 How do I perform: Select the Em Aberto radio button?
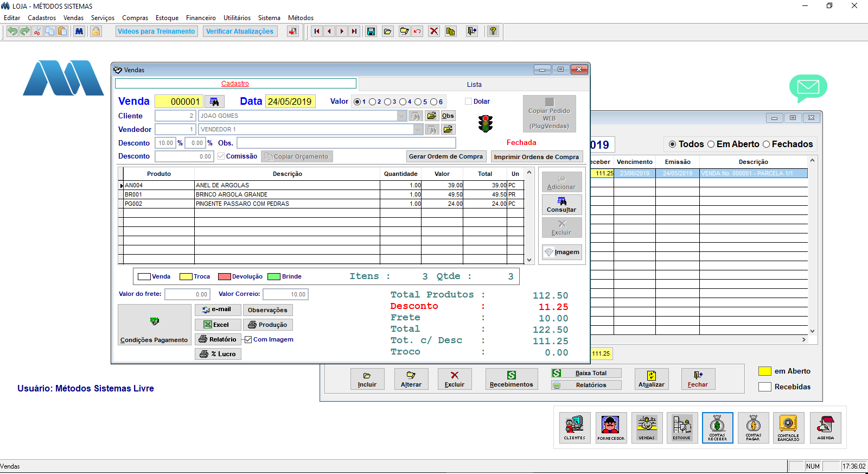(x=711, y=144)
